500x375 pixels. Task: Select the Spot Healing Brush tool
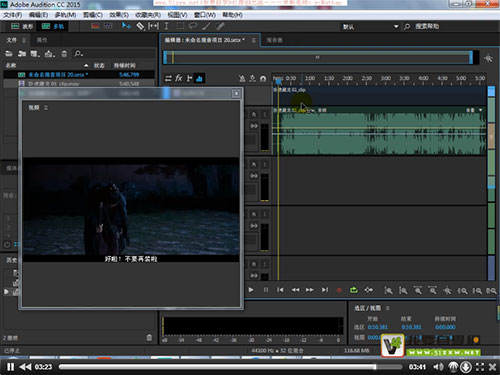[220, 26]
